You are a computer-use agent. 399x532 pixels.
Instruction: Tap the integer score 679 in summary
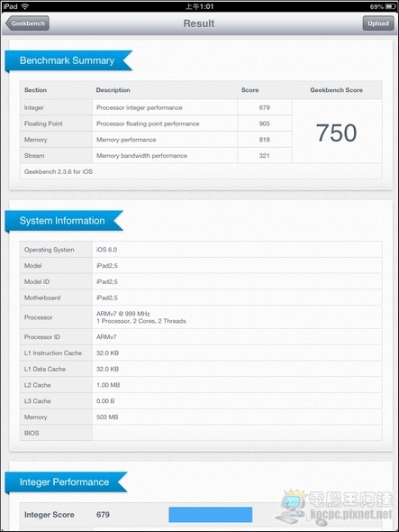tap(265, 107)
